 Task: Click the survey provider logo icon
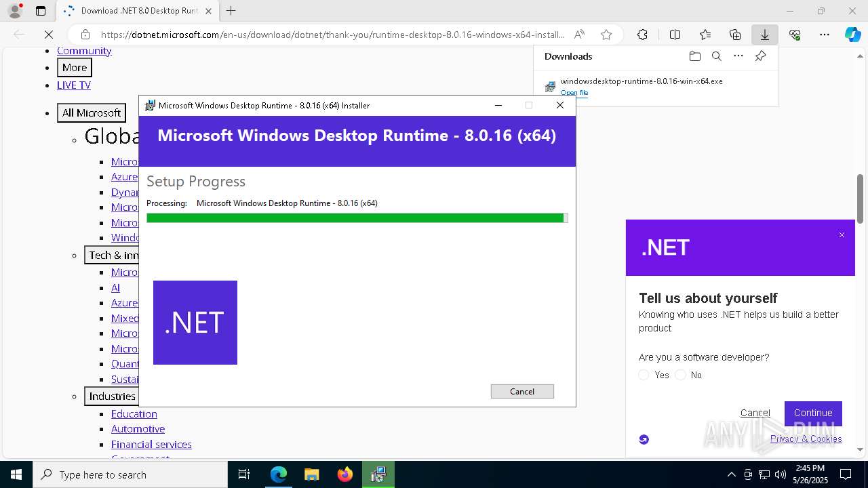(644, 439)
